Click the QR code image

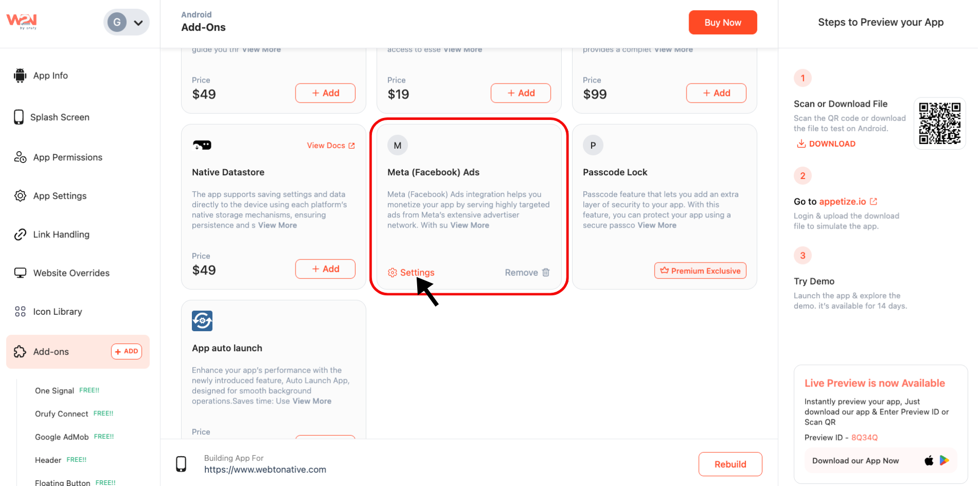point(939,124)
